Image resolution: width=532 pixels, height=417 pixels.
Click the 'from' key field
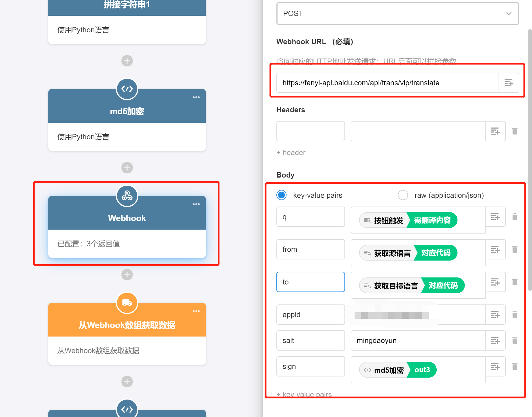click(310, 249)
